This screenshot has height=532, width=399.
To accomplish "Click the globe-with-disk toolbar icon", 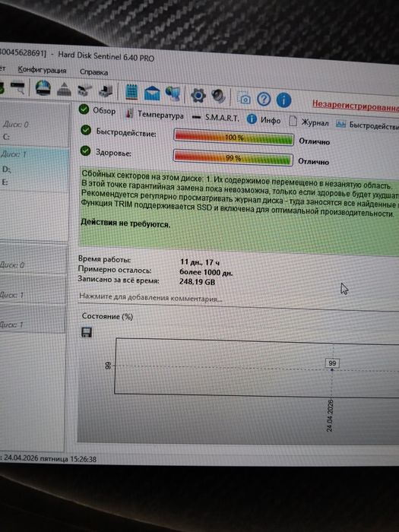I will pyautogui.click(x=43, y=88).
